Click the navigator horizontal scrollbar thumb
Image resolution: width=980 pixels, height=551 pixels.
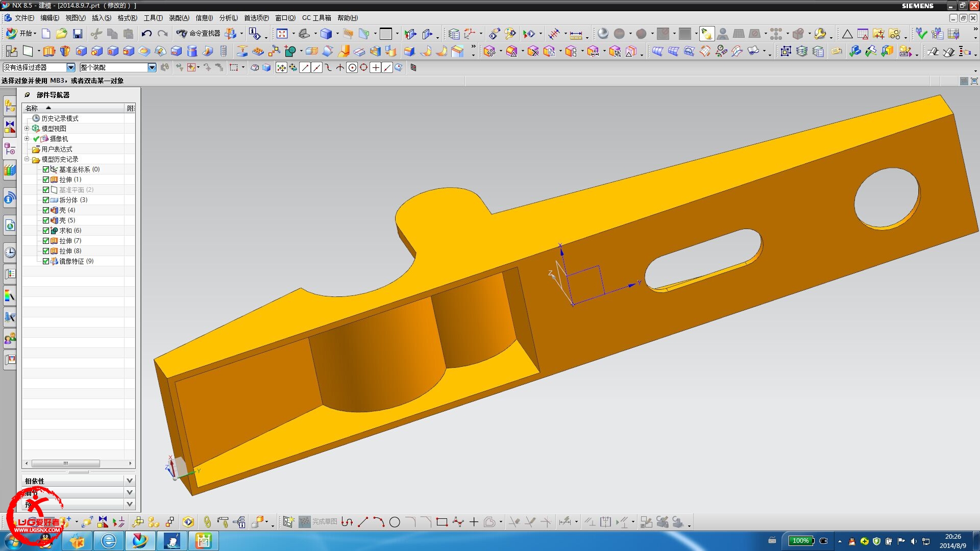tap(66, 463)
